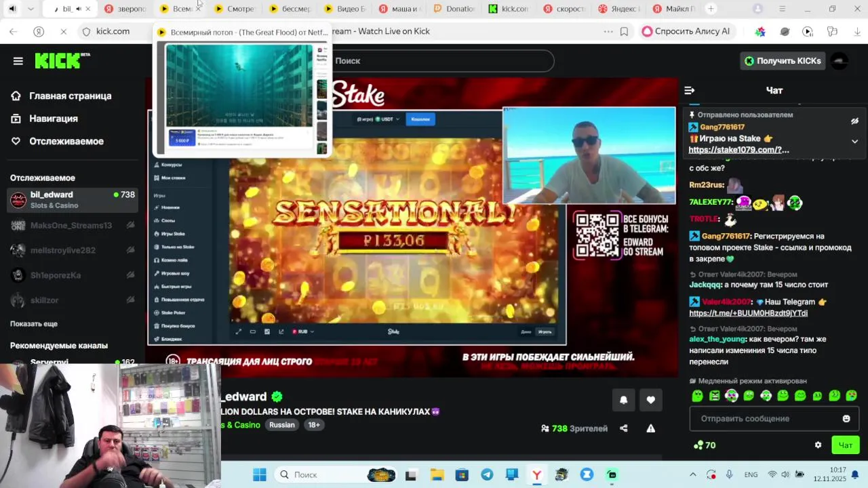Switch to kick.com second browser tab
Image resolution: width=868 pixels, height=488 pixels.
click(x=509, y=9)
